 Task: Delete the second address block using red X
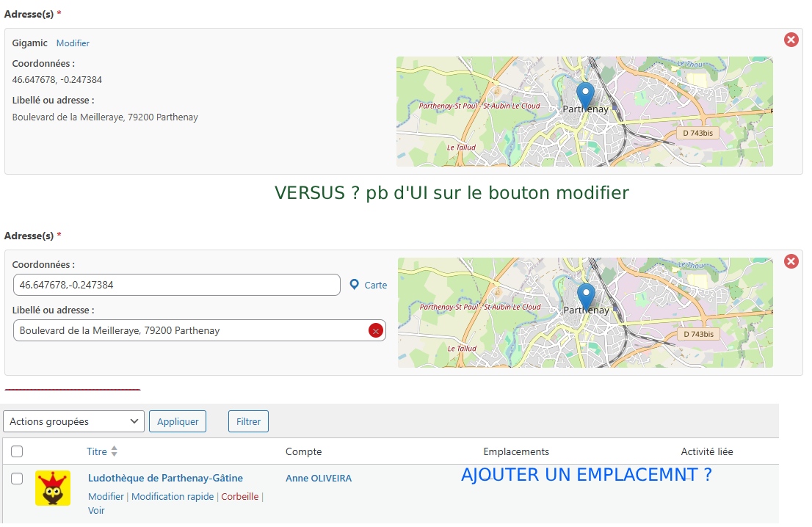coord(791,261)
